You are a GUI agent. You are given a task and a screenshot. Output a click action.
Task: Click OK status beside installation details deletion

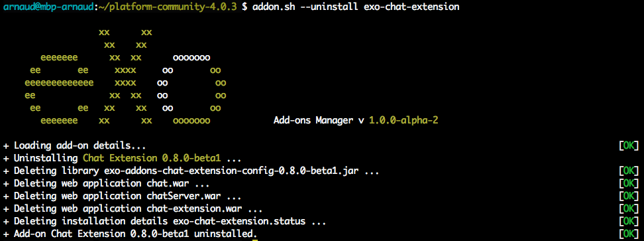tap(629, 222)
